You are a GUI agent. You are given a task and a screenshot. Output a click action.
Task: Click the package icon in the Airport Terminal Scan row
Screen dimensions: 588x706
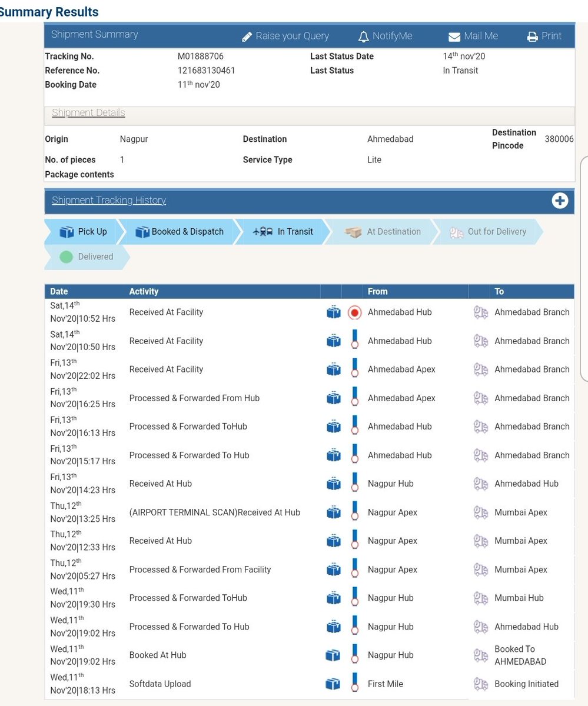pyautogui.click(x=334, y=512)
